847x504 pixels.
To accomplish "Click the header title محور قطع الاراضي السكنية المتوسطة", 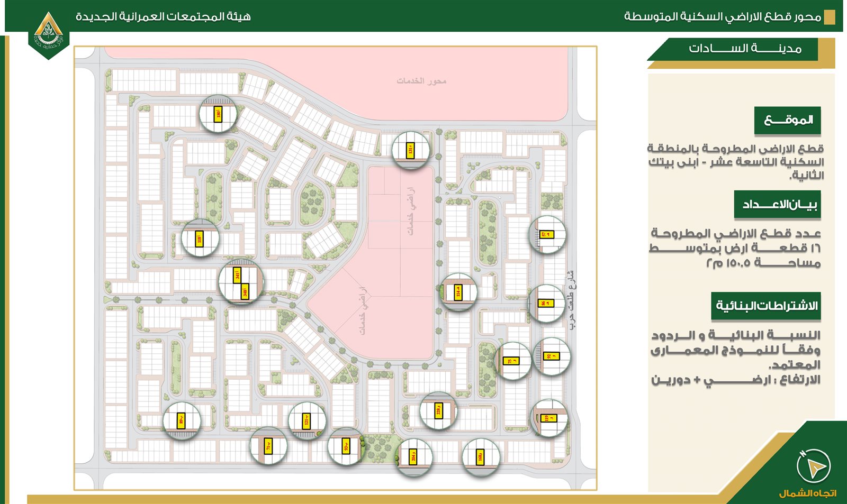I will pos(722,17).
